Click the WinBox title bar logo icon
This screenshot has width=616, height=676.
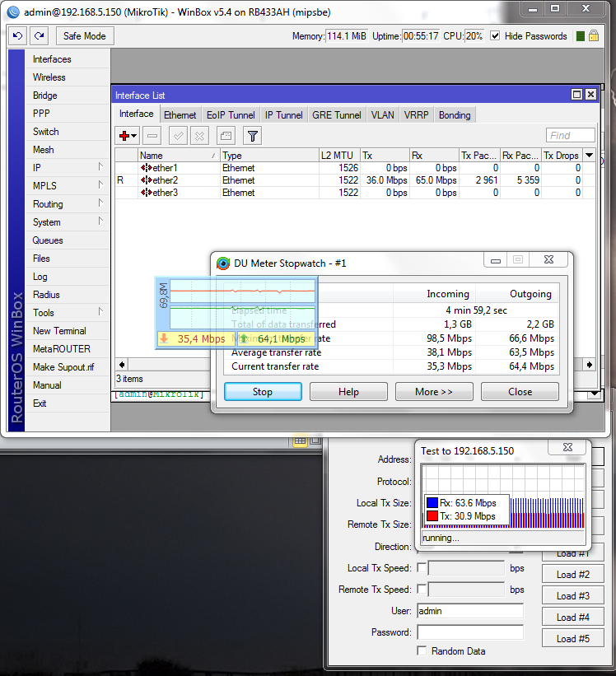pyautogui.click(x=13, y=12)
